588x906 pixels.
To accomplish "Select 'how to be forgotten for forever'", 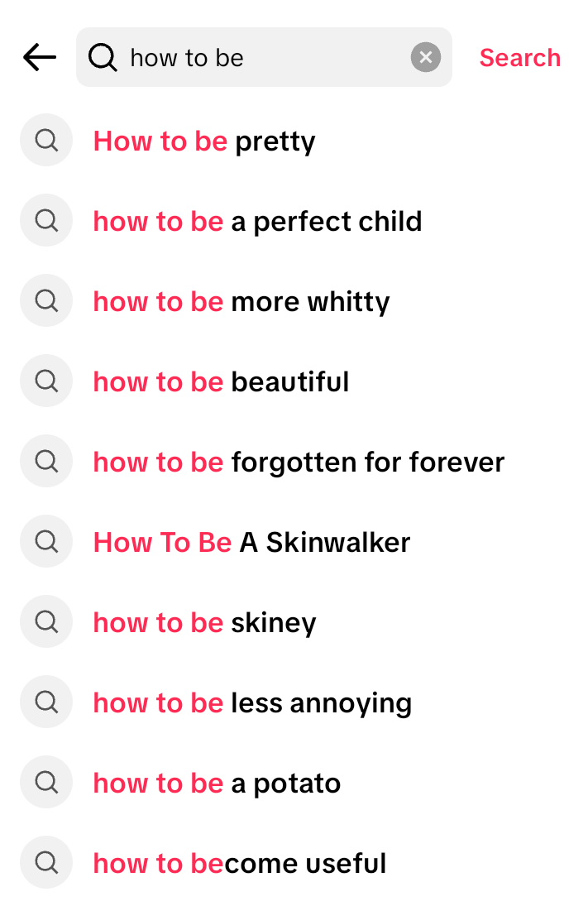I will point(299,463).
